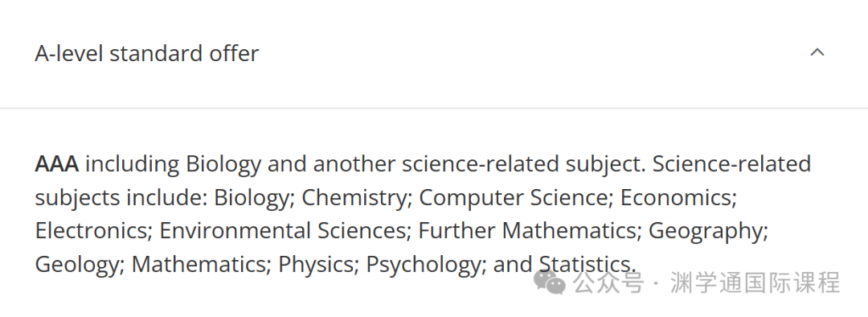Click the WeChat logo in the watermark
Viewport: 868px width, 317px height.
pos(549,282)
